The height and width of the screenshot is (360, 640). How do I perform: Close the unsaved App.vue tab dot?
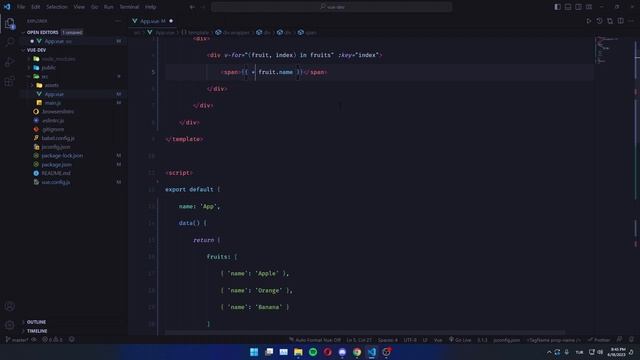(171, 21)
